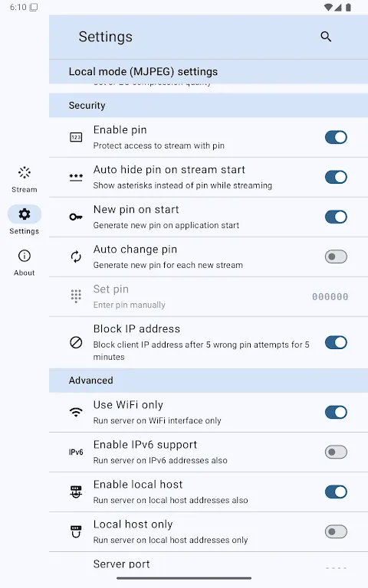368x588 pixels.
Task: Click the key icon beside New pin on start
Action: (x=76, y=217)
